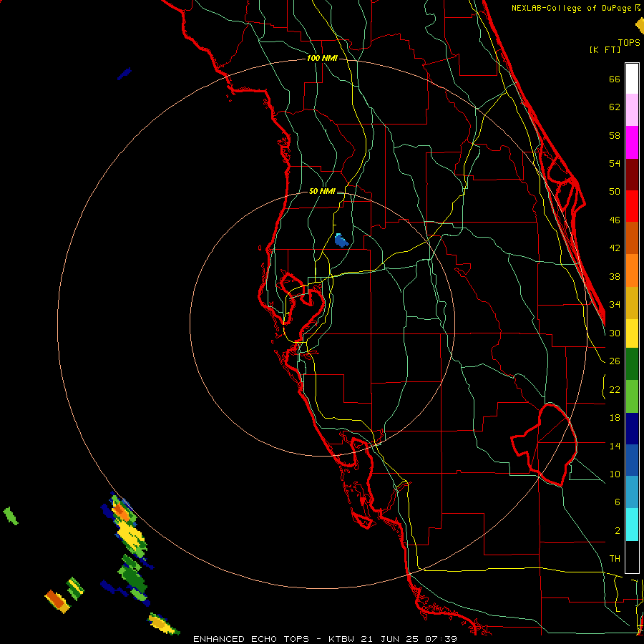Screen dimensions: 644x644
Task: Click the light pink legend swatch
Action: coord(632,109)
